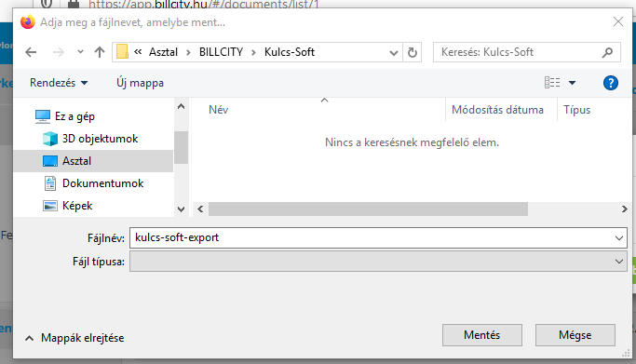Click horizontal scrollbar right arrow

[x=624, y=209]
